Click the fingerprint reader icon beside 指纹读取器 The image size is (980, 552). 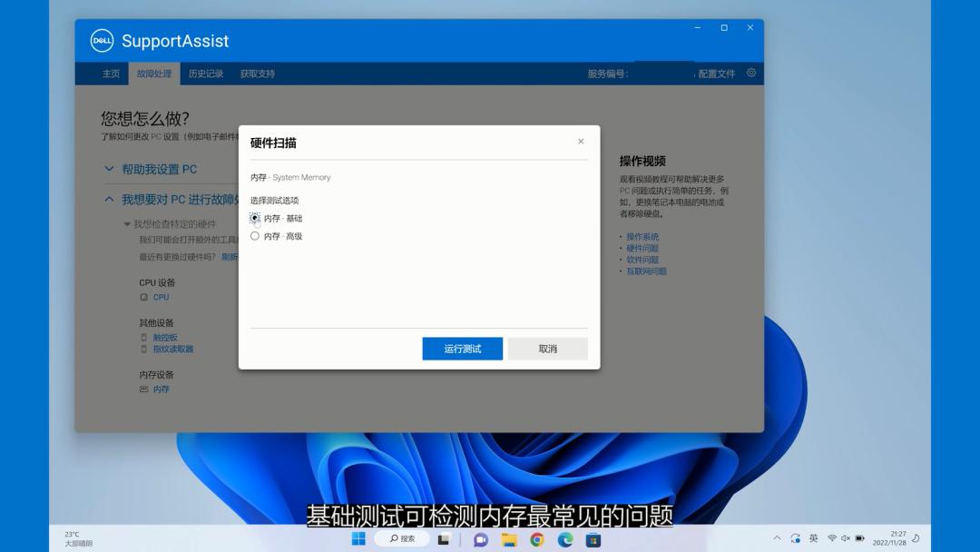tap(144, 350)
